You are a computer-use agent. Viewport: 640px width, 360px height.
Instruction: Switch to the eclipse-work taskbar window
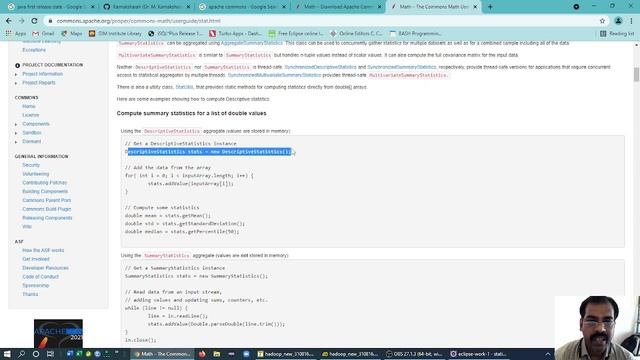click(x=479, y=354)
